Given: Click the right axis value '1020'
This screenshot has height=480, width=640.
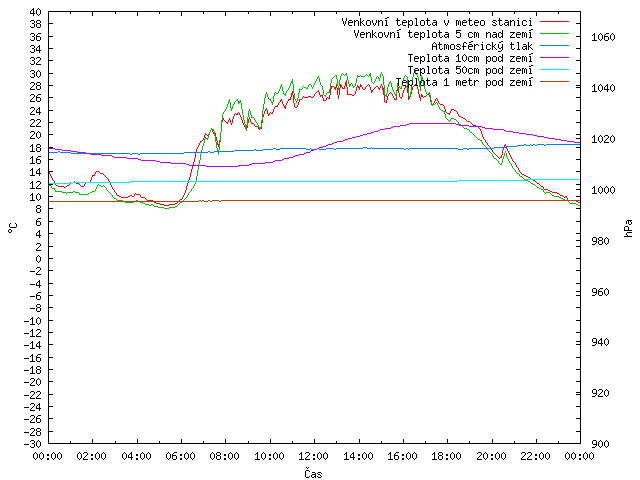Looking at the screenshot, I should [603, 139].
